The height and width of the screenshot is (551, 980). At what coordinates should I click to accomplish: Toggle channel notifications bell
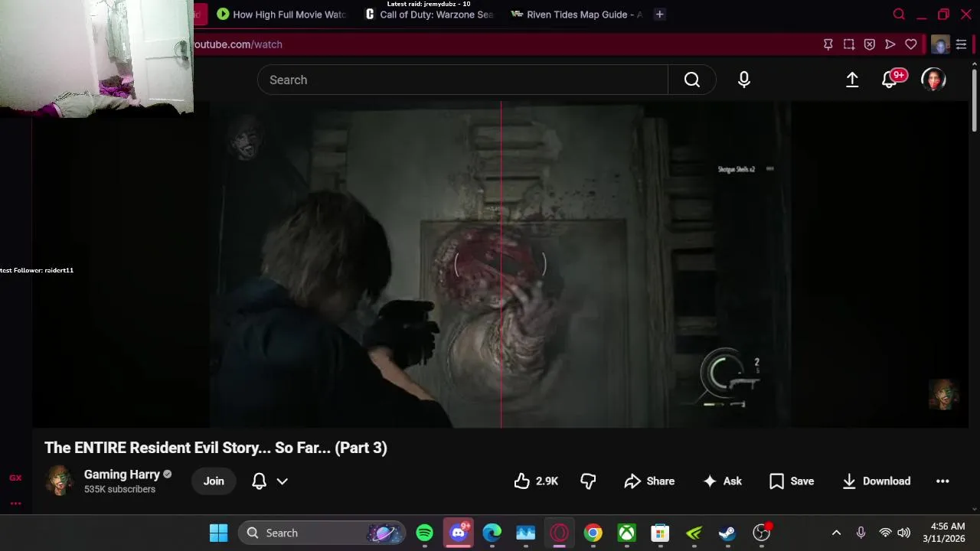click(260, 481)
